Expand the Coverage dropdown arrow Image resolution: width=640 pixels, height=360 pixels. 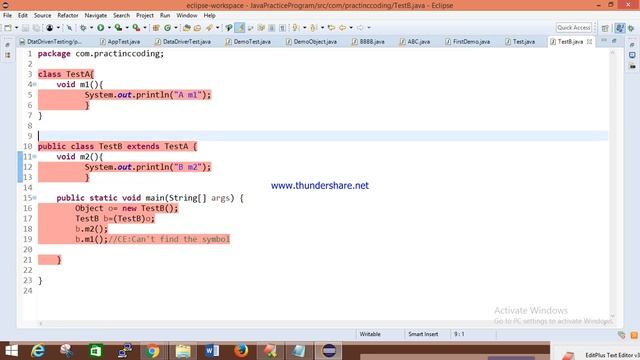[127, 28]
